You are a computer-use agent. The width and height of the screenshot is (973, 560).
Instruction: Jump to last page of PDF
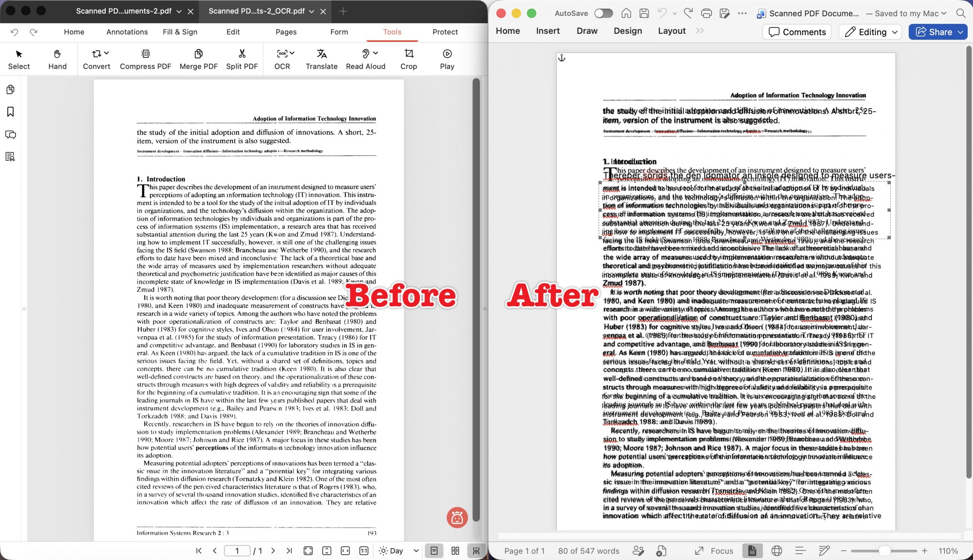pyautogui.click(x=289, y=551)
